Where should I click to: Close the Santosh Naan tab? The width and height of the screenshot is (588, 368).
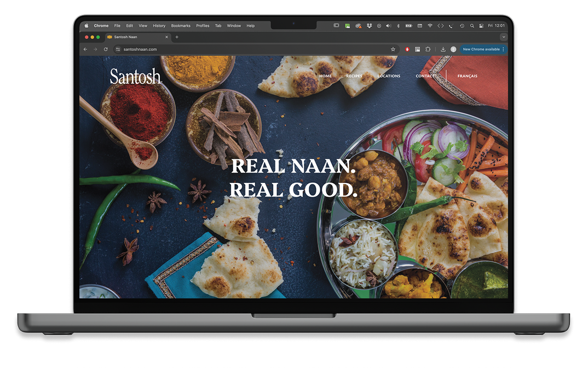click(x=166, y=37)
